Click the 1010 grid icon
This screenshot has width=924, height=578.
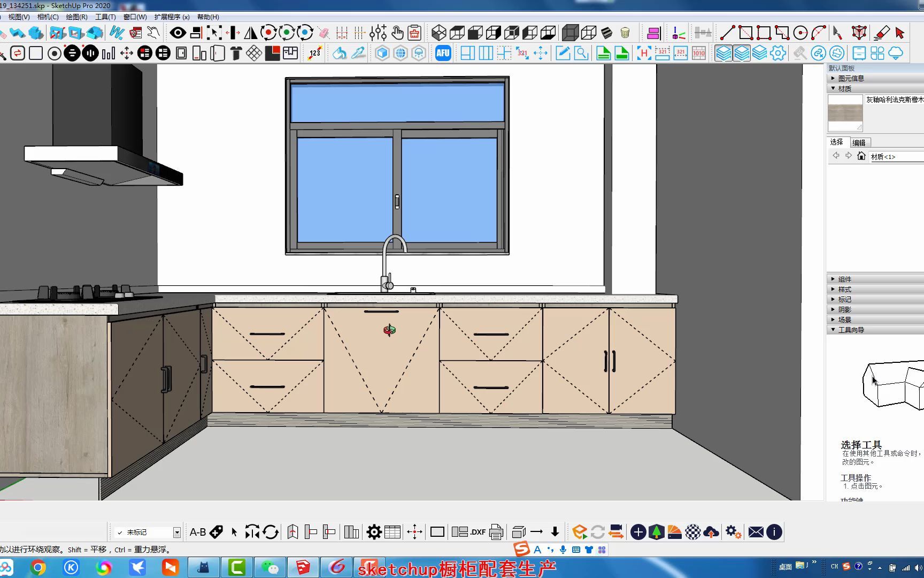tap(699, 53)
